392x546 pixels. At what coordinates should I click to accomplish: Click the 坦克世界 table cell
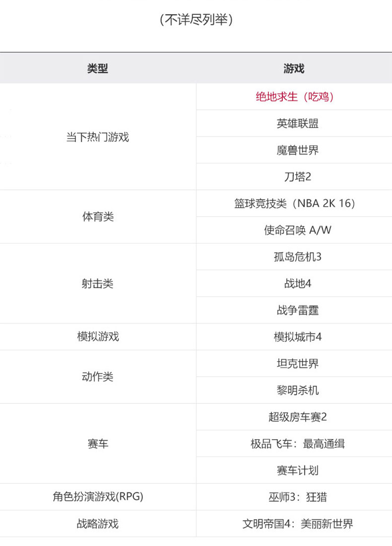pos(294,364)
